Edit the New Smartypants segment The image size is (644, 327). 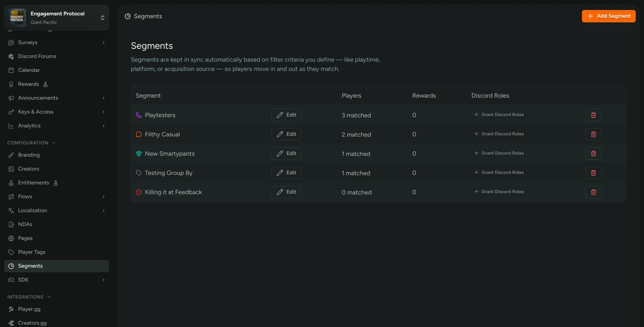click(286, 154)
